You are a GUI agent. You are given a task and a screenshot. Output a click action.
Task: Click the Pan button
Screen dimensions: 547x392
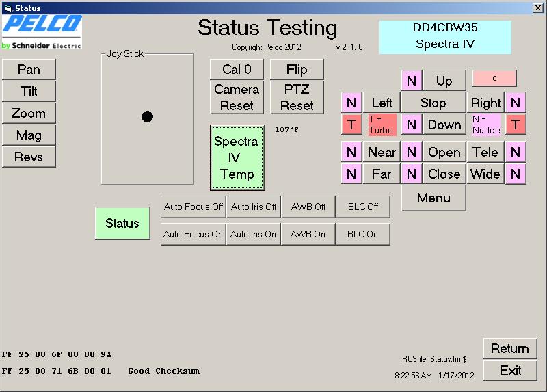click(x=29, y=69)
